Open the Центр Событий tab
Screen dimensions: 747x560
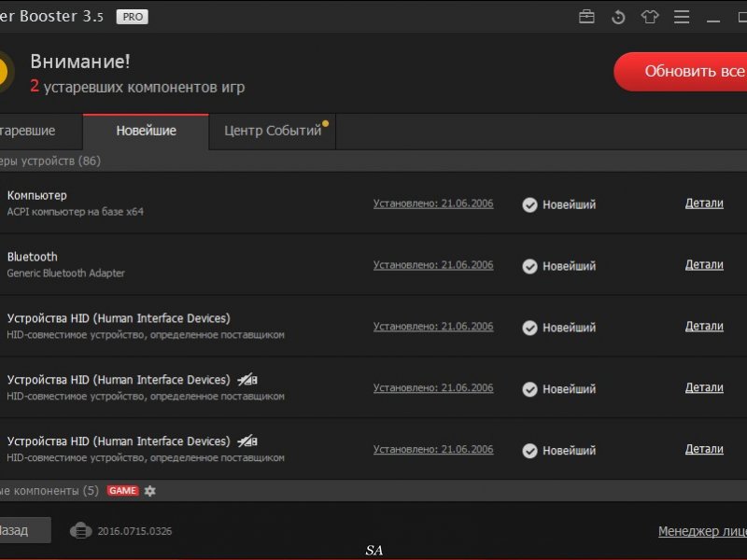tap(273, 132)
